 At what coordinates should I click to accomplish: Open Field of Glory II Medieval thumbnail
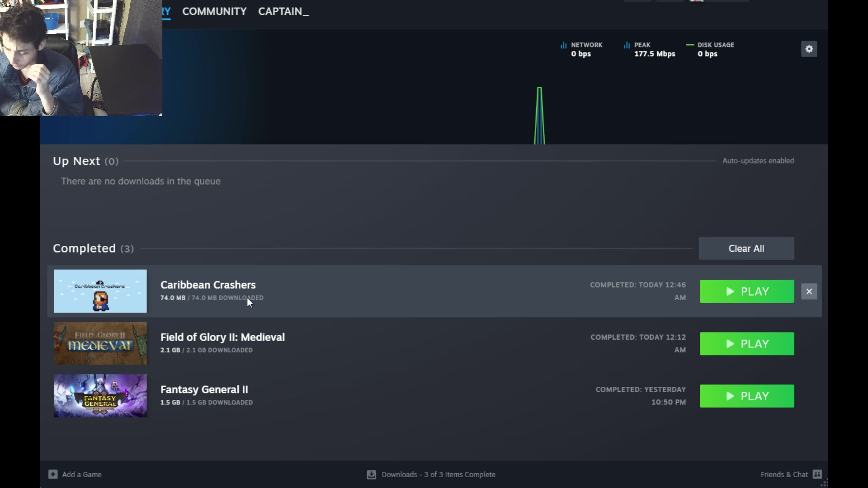[100, 343]
